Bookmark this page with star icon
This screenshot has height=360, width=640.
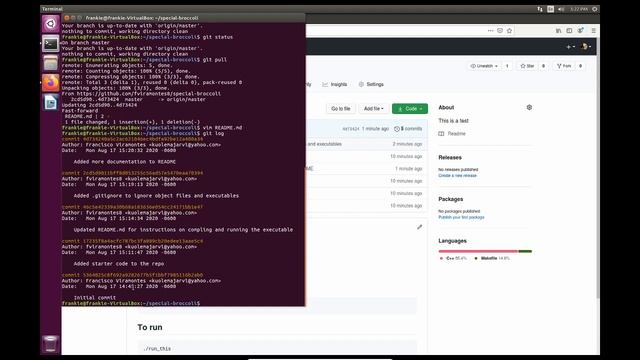click(509, 31)
